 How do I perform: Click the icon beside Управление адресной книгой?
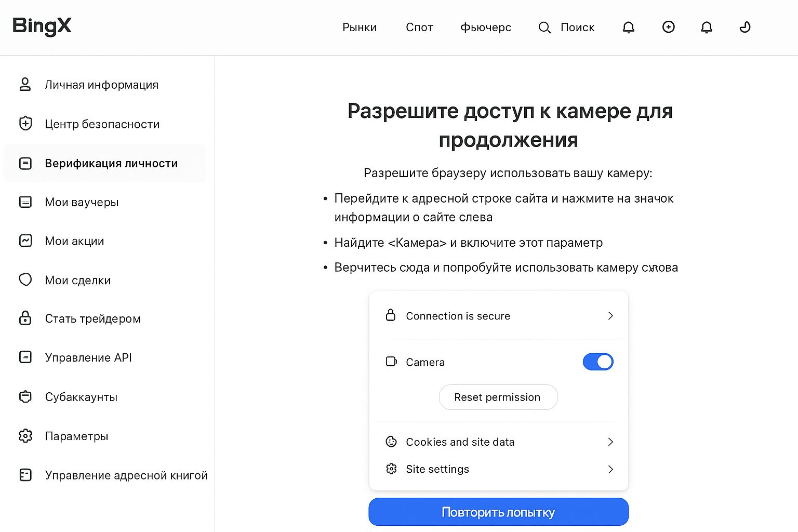click(25, 475)
